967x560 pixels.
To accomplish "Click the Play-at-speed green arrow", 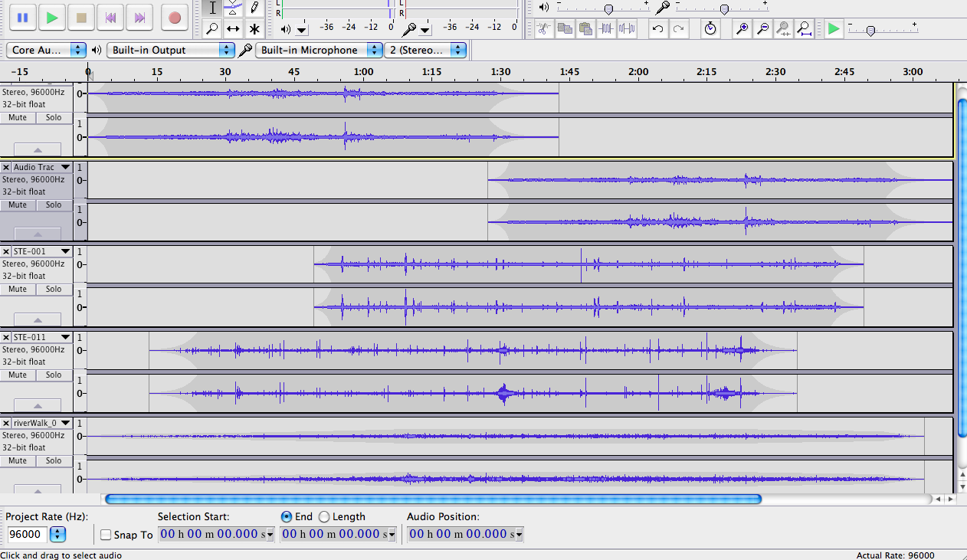I will pos(834,29).
